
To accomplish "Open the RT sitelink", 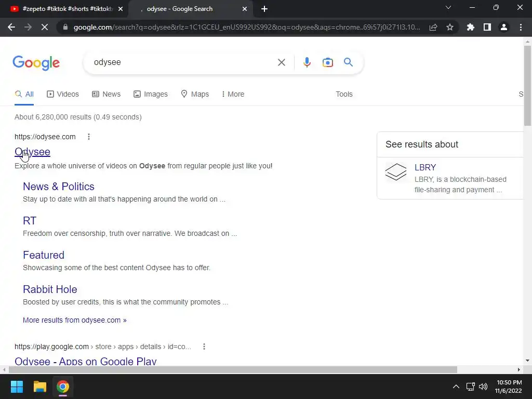I will [x=30, y=221].
